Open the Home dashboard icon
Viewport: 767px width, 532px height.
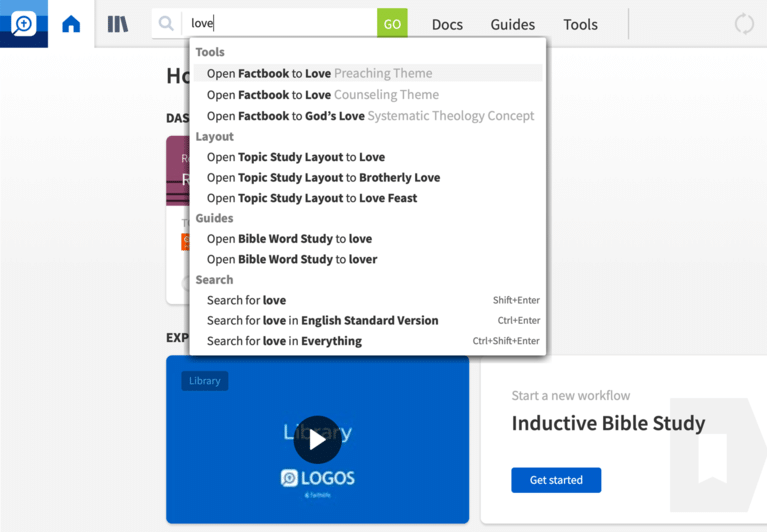point(71,24)
